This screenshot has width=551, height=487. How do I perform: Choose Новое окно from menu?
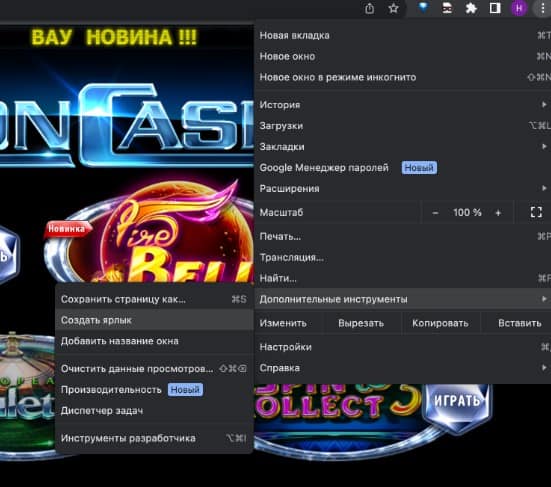(403, 56)
